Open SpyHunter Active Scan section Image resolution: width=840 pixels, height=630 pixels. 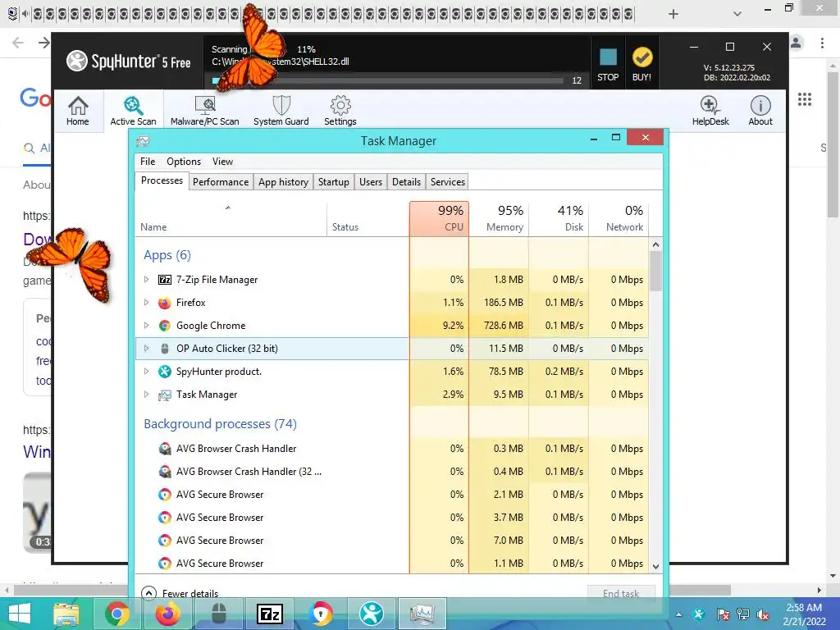[133, 111]
